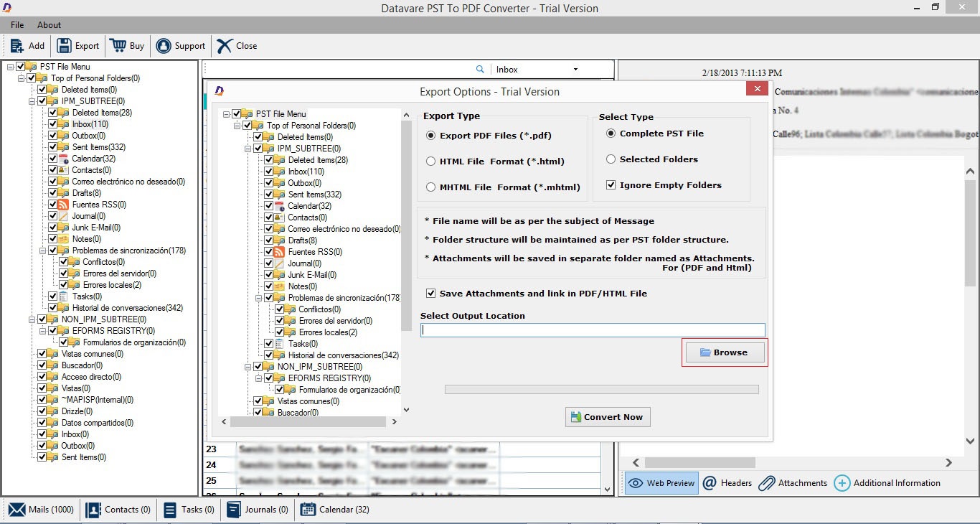Click the search magnifier icon
980x524 pixels.
480,70
